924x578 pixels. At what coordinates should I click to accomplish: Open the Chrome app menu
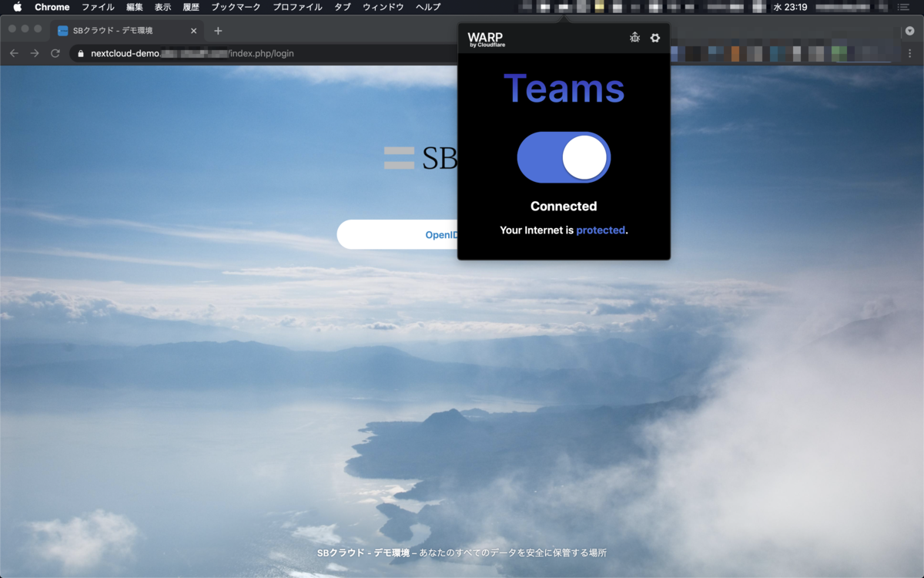(52, 7)
